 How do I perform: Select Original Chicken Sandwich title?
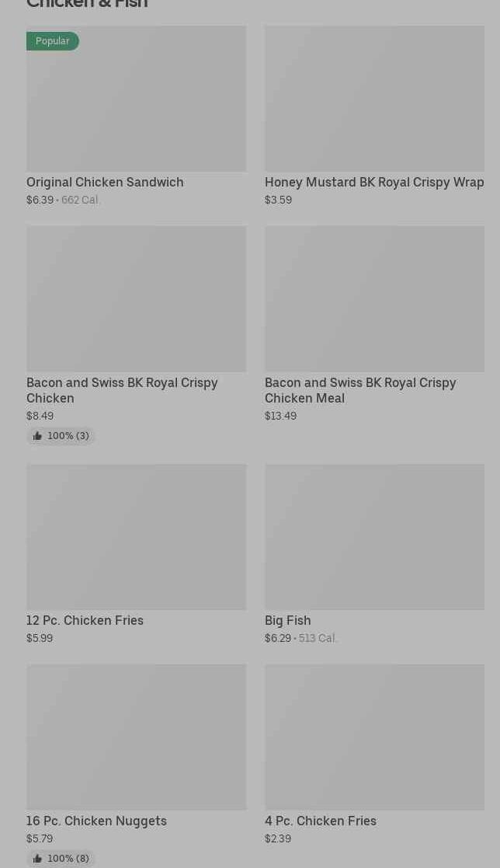coord(105,182)
